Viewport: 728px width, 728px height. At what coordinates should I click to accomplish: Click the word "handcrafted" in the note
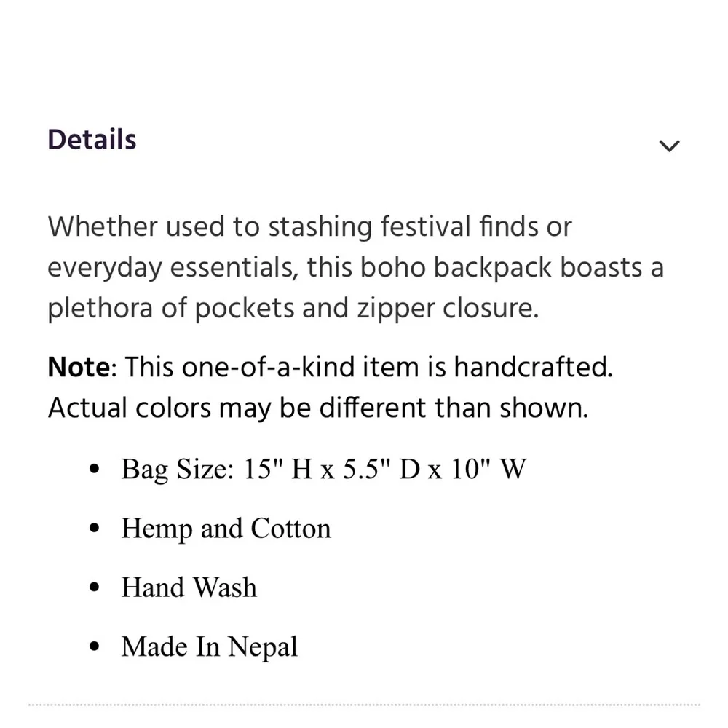(533, 368)
